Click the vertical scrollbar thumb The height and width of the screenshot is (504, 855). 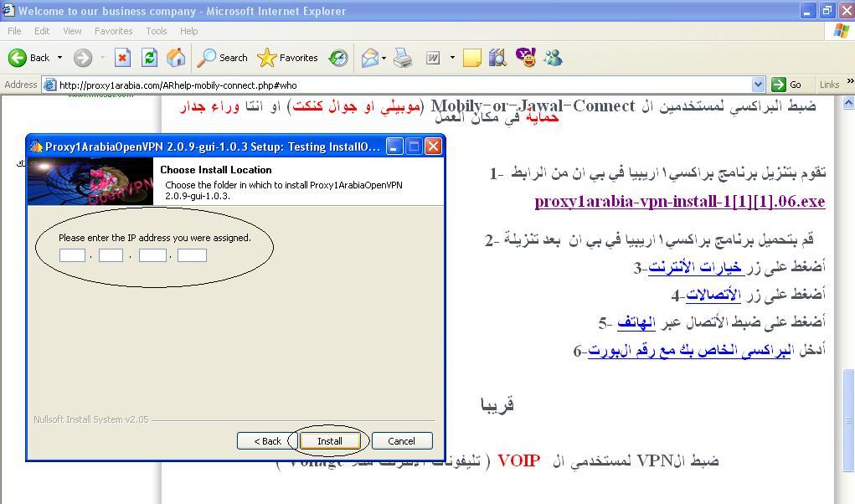[x=848, y=419]
